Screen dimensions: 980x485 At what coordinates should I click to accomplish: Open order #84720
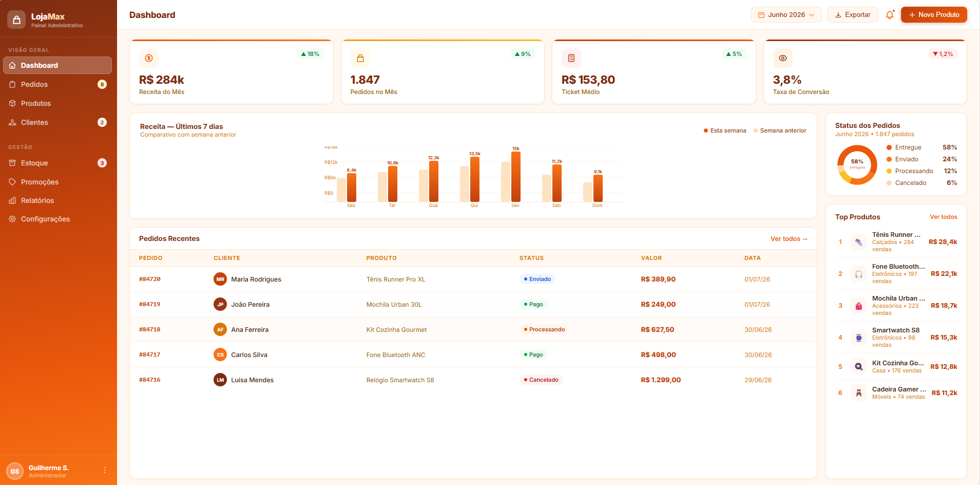click(150, 279)
